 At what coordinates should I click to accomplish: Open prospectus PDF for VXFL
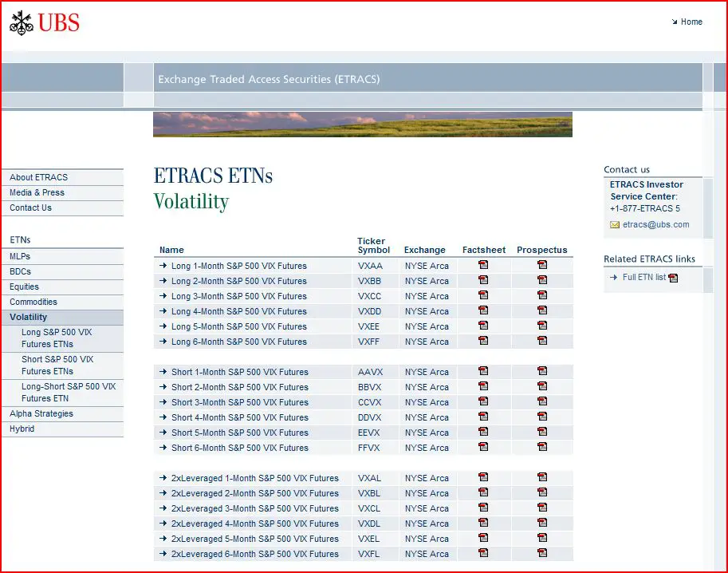click(542, 553)
